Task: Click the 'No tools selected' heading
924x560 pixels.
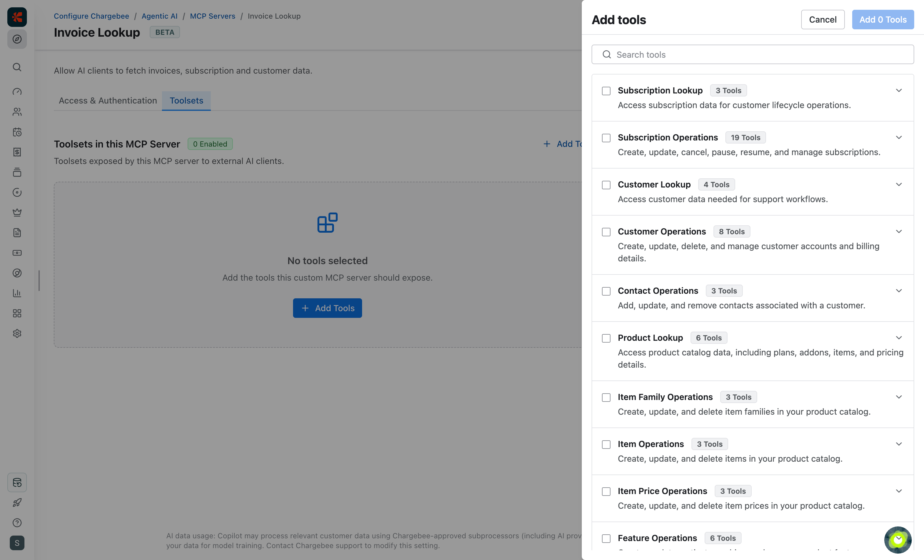Action: 327,261
